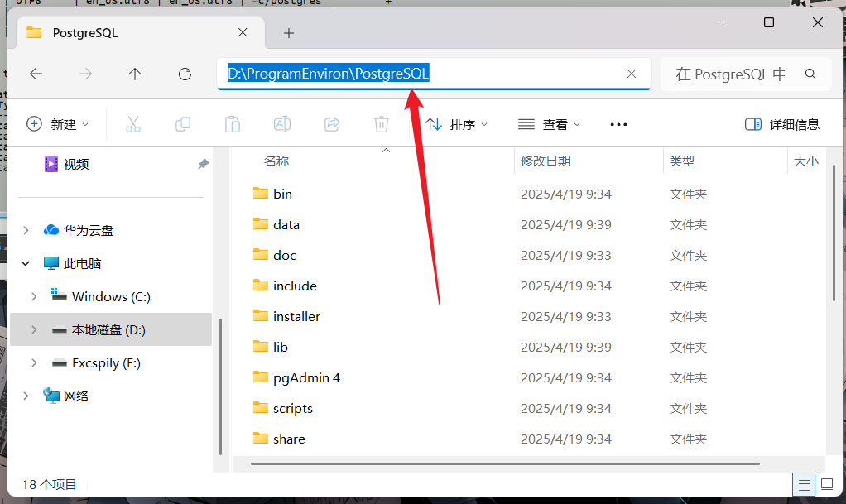Click the bin folder icon
846x504 pixels.
261,193
